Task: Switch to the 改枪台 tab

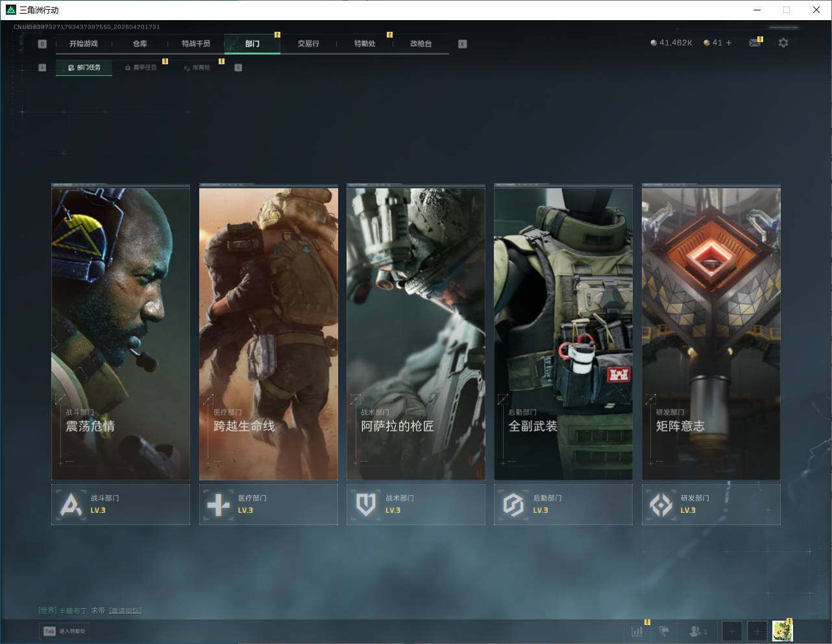Action: [421, 43]
